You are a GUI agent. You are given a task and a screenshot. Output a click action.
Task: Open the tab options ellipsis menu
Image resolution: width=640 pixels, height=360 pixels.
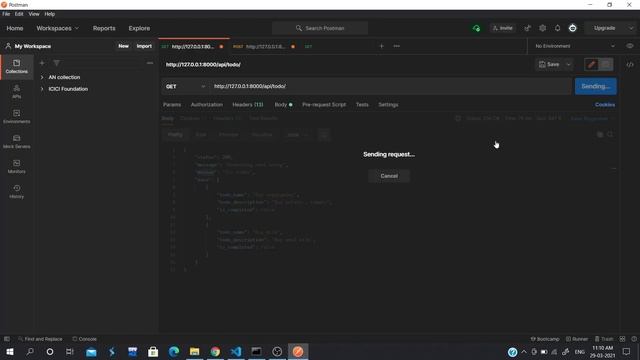click(396, 46)
